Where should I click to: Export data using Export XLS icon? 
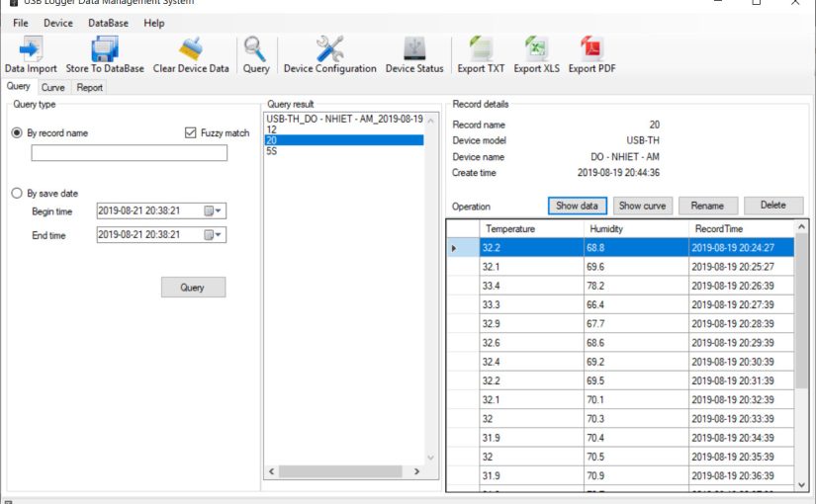coord(535,49)
